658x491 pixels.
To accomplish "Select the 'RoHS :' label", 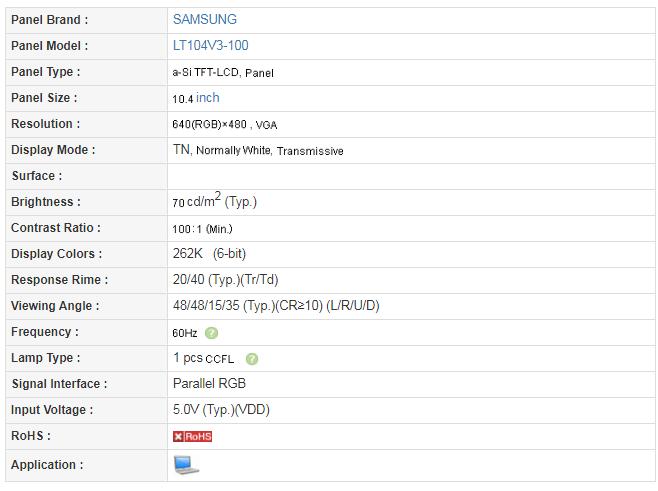I will [x=31, y=436].
